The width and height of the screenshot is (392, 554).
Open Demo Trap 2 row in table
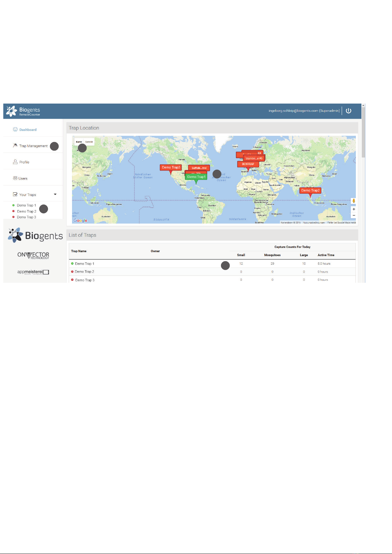click(x=212, y=272)
